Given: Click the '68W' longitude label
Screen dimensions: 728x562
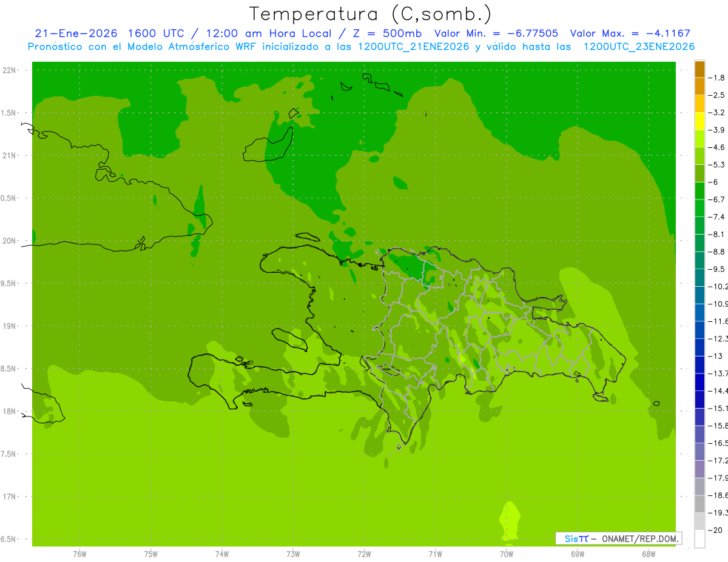Looking at the screenshot, I should coord(649,554).
